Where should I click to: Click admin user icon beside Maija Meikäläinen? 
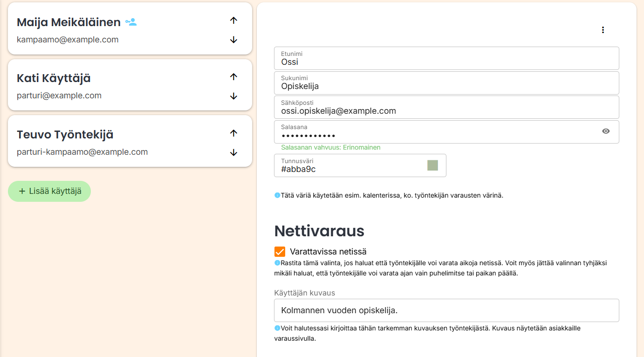tap(131, 22)
